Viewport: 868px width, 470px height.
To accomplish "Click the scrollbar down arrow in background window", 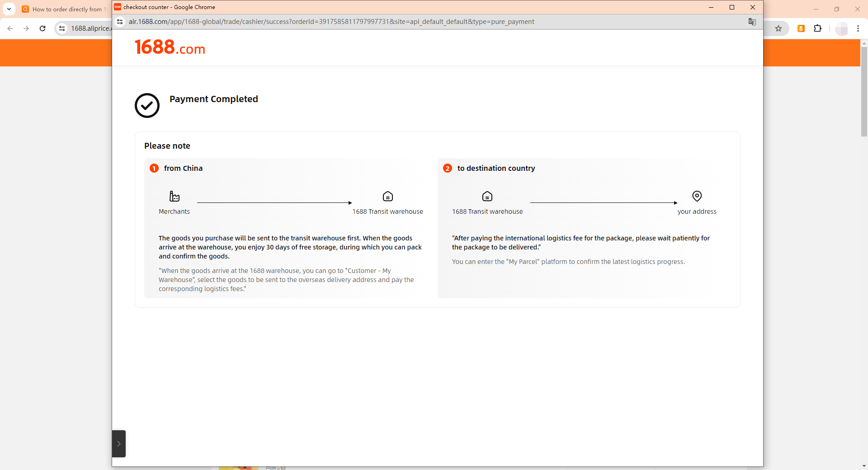I will [864, 466].
